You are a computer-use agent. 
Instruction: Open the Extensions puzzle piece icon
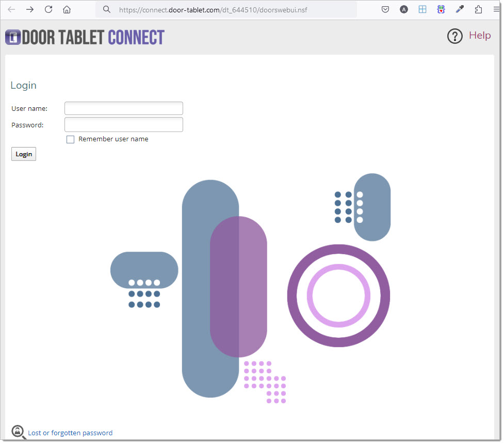coord(478,10)
